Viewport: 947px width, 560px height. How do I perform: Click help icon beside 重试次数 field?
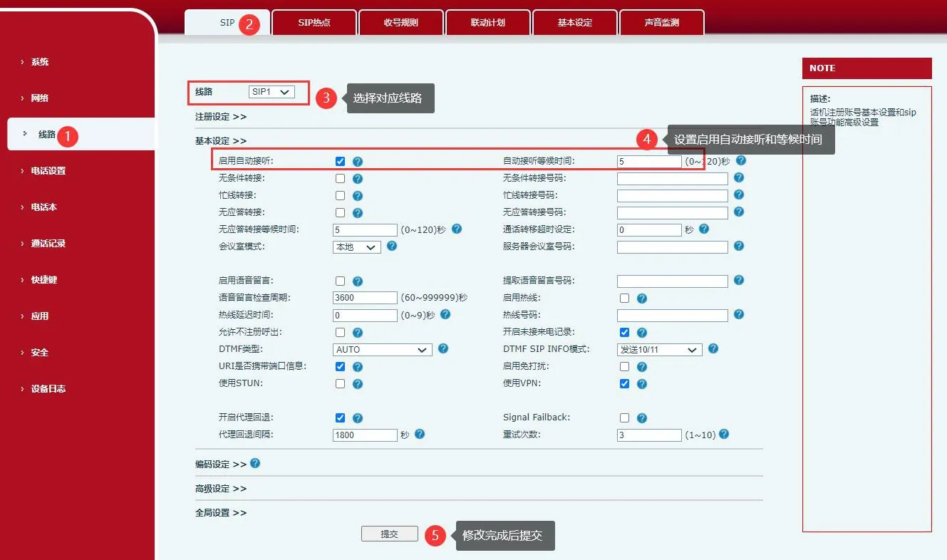click(x=724, y=434)
